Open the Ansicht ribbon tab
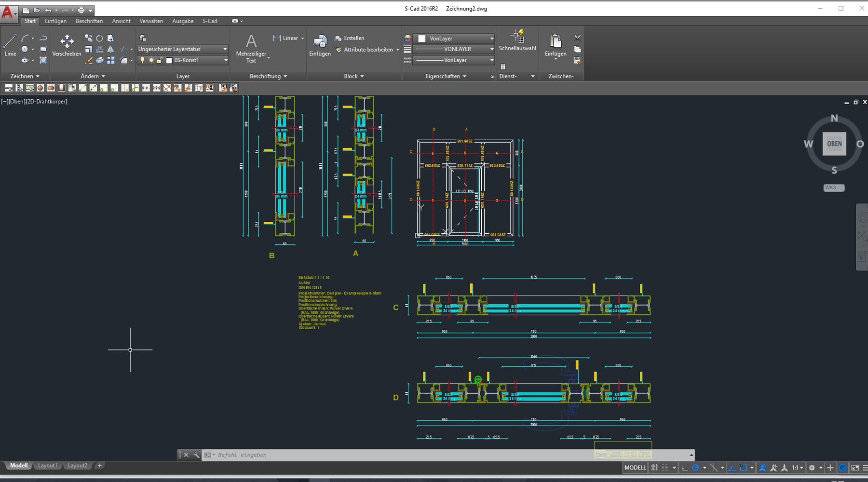The height and width of the screenshot is (482, 868). tap(121, 21)
